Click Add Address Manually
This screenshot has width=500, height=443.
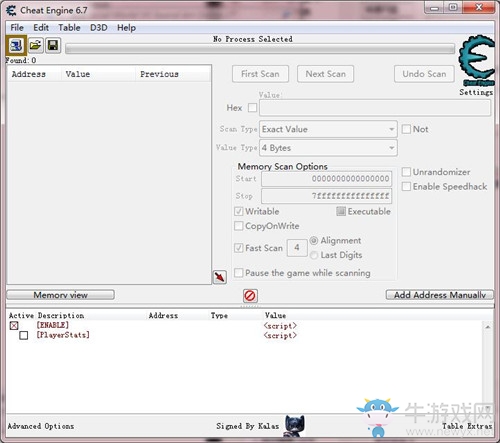point(440,295)
